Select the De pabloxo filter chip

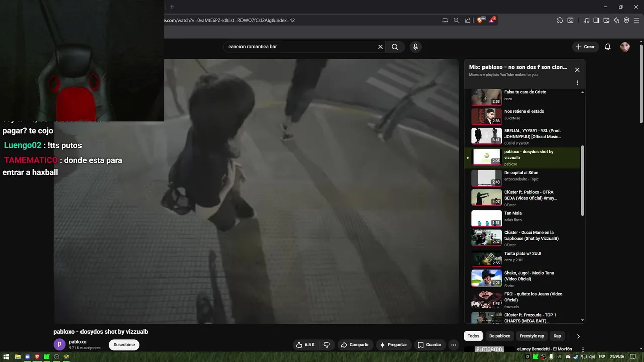coord(500,336)
